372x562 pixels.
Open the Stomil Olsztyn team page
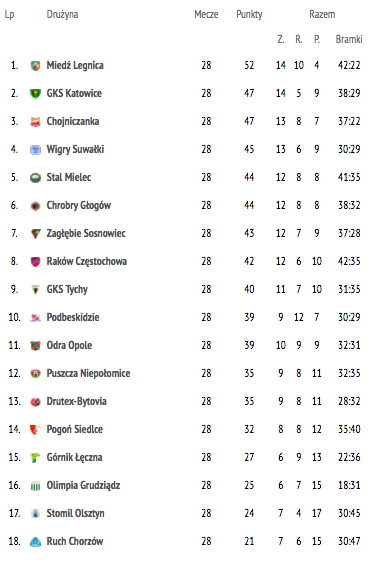pos(75,514)
